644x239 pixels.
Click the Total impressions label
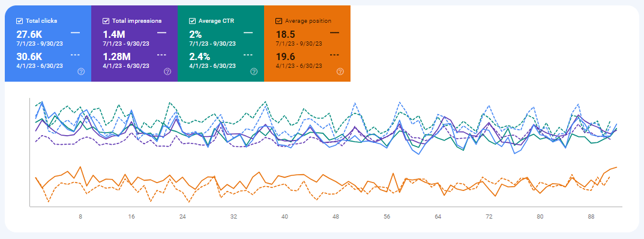pyautogui.click(x=136, y=20)
